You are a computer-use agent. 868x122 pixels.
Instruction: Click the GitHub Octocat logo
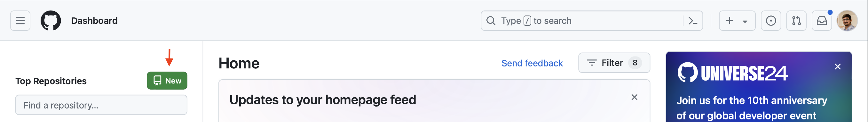[x=51, y=21]
